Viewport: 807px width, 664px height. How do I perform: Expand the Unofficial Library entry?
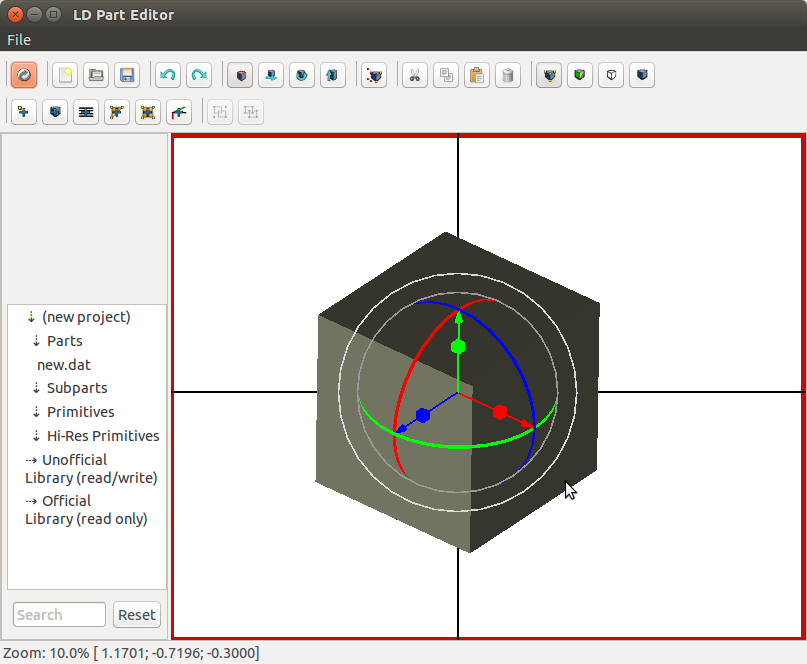coord(31,460)
